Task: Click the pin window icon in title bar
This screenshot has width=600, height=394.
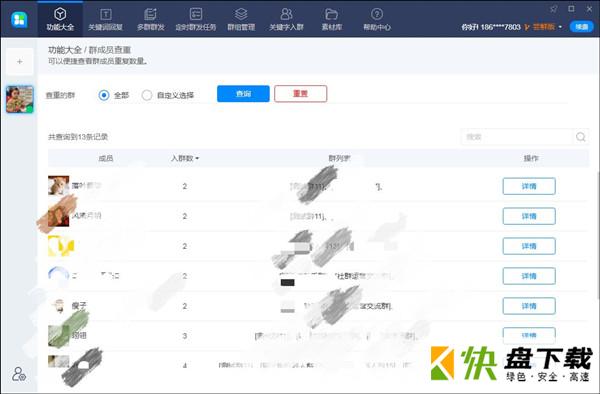Action: coord(553,9)
